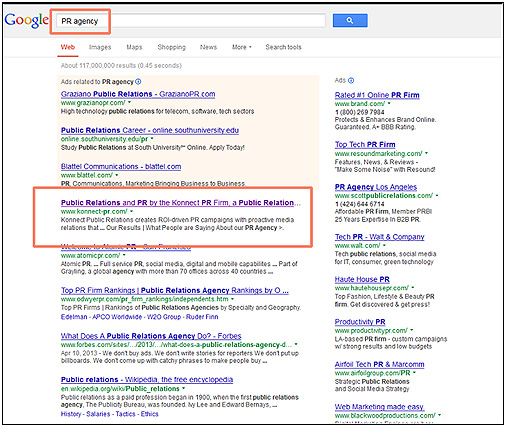
Task: Open the Shopping tab
Action: [x=171, y=47]
